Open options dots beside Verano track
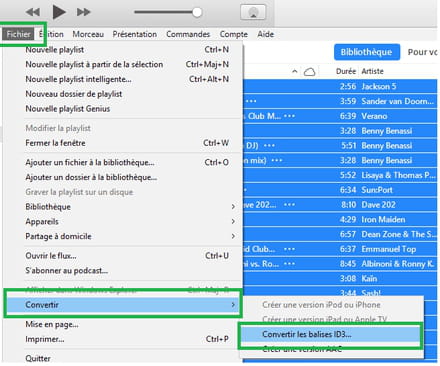 tap(289, 116)
